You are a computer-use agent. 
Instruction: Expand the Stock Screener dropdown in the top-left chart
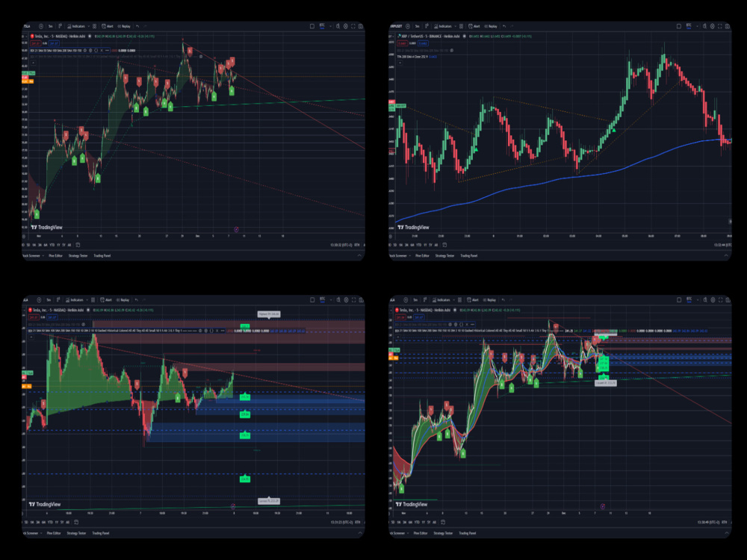[x=43, y=255]
